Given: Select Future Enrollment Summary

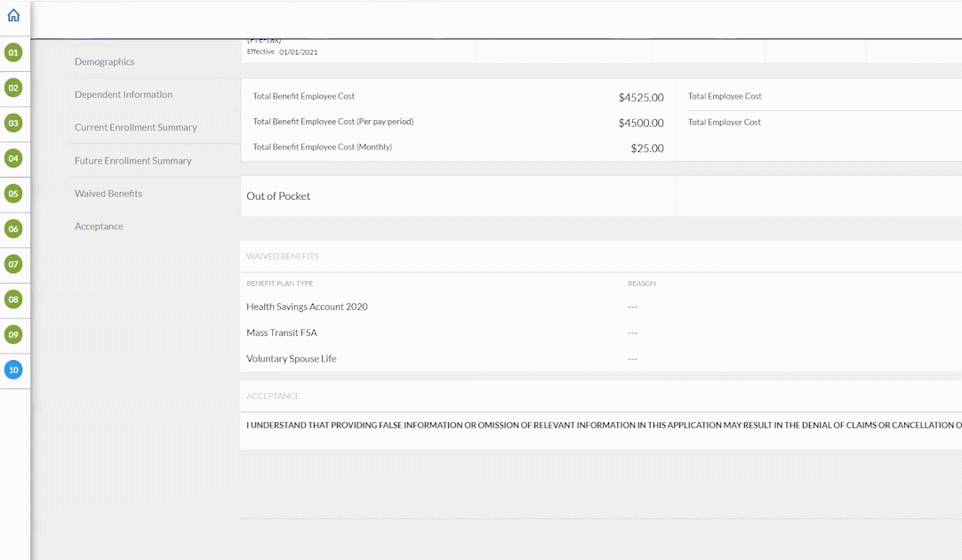Looking at the screenshot, I should 132,160.
